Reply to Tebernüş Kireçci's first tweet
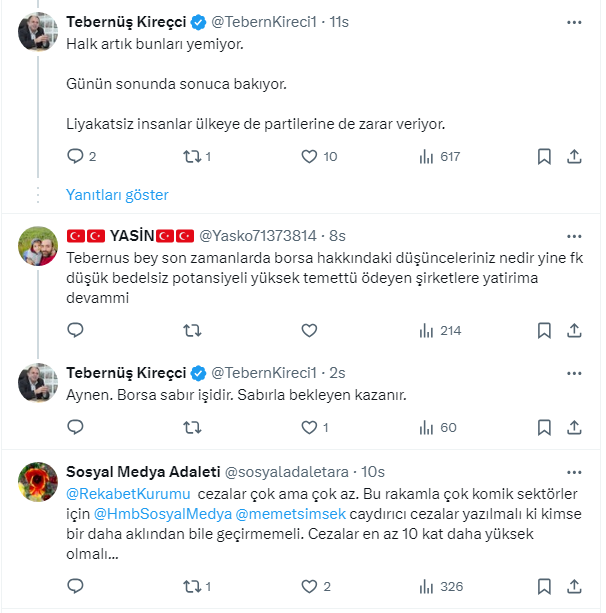The width and height of the screenshot is (606, 613). (75, 156)
